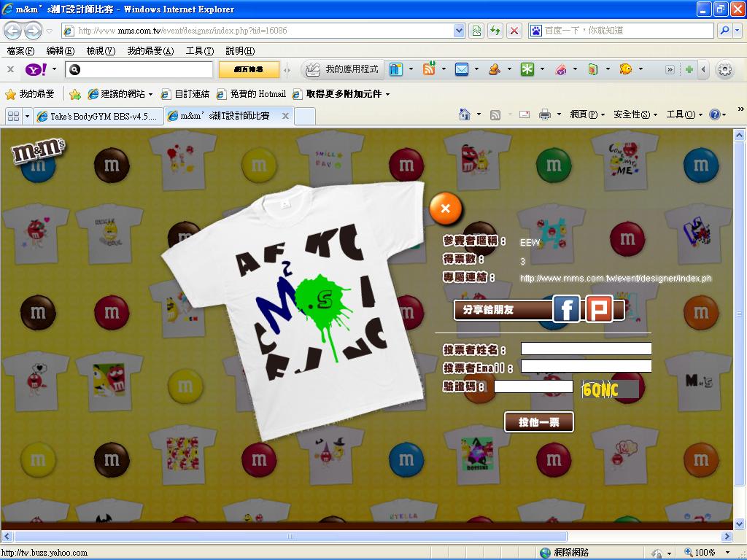Click the horizontal scrollbar right arrow
The image size is (747, 560).
coord(727,536)
